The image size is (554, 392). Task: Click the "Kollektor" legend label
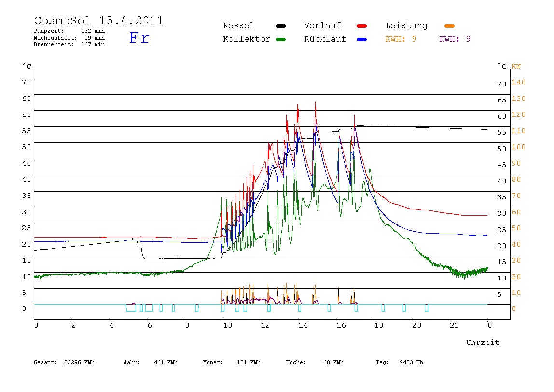point(247,39)
